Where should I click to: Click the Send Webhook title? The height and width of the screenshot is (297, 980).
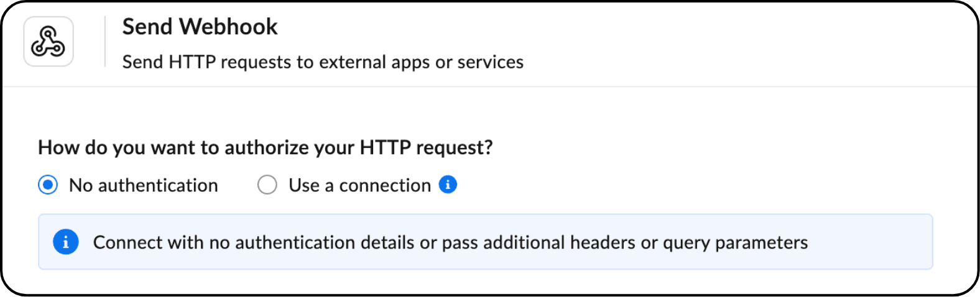tap(200, 27)
